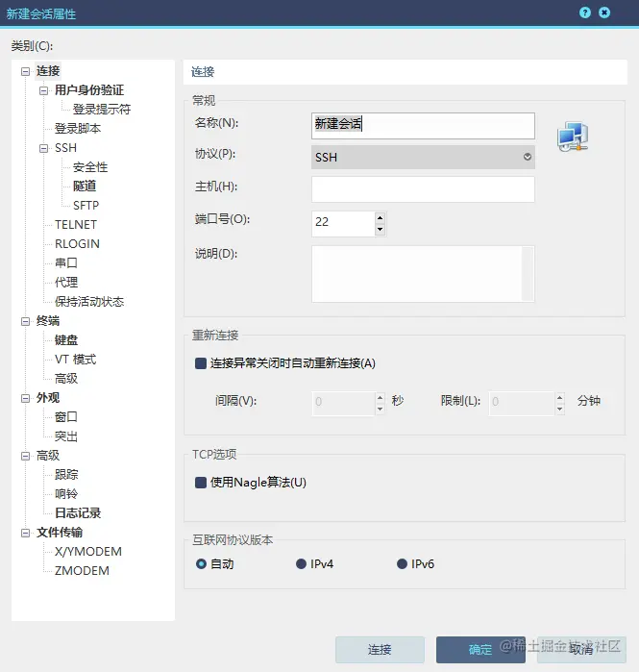Select 隧道 in the tree
This screenshot has width=639, height=672.
pos(85,186)
